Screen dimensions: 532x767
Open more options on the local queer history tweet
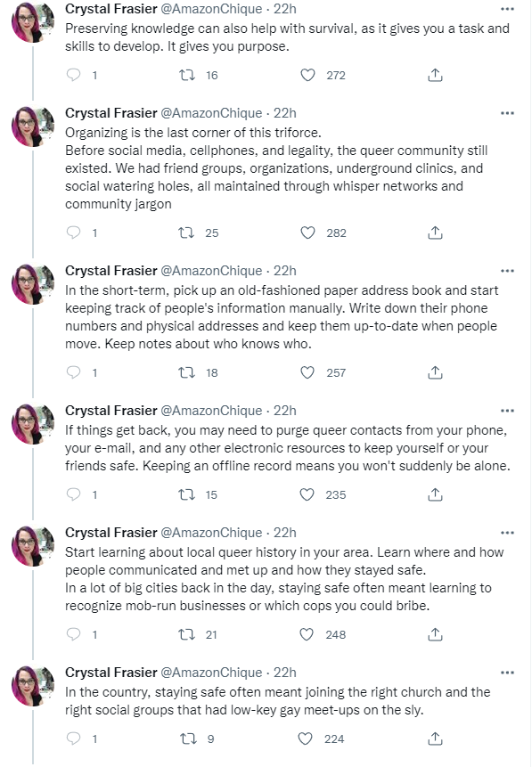[x=508, y=532]
